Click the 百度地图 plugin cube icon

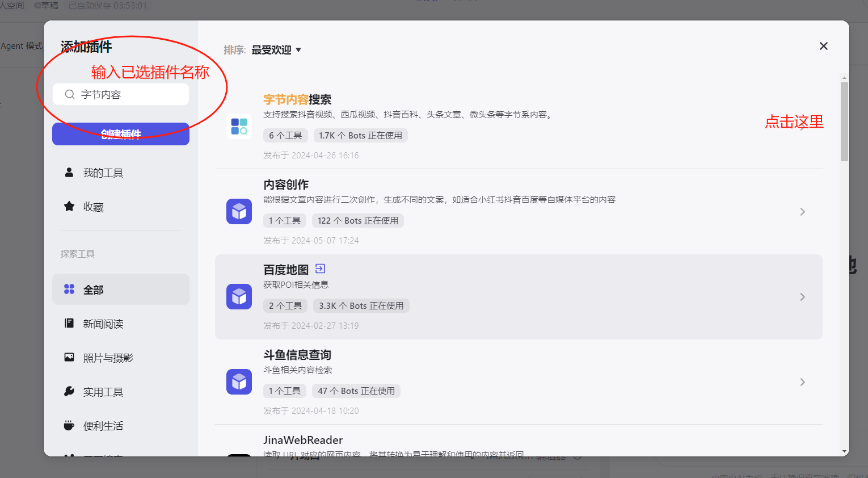239,297
